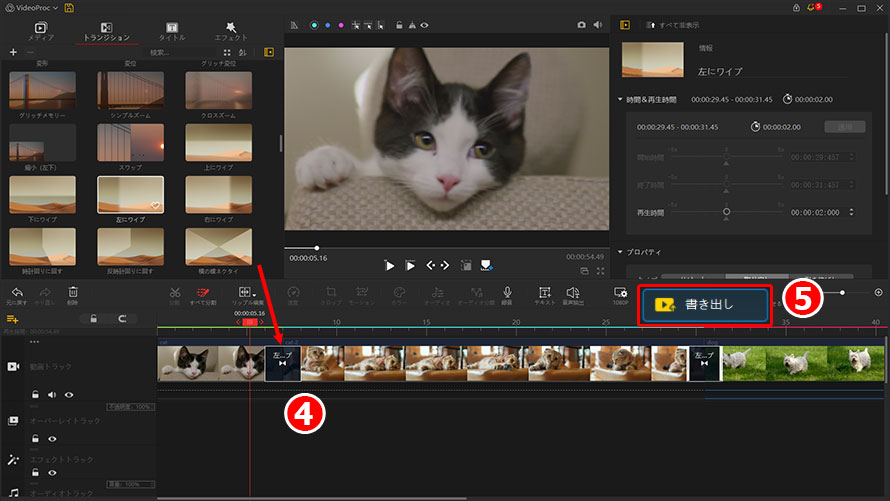890x501 pixels.
Task: Click the 書き出し export button
Action: (705, 305)
